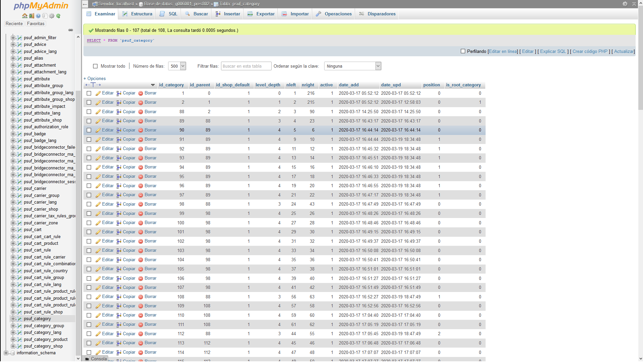The width and height of the screenshot is (643, 364).
Task: Click the Favoritas button
Action: (35, 24)
